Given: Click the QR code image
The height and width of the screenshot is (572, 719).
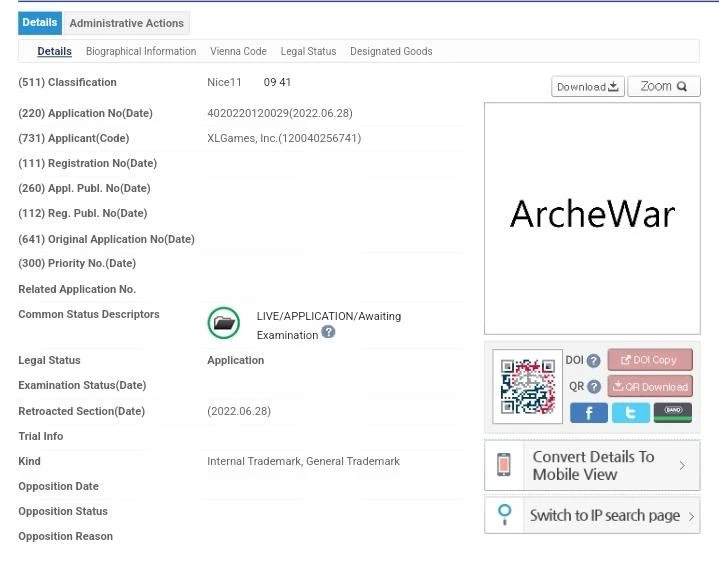Looking at the screenshot, I should (527, 386).
